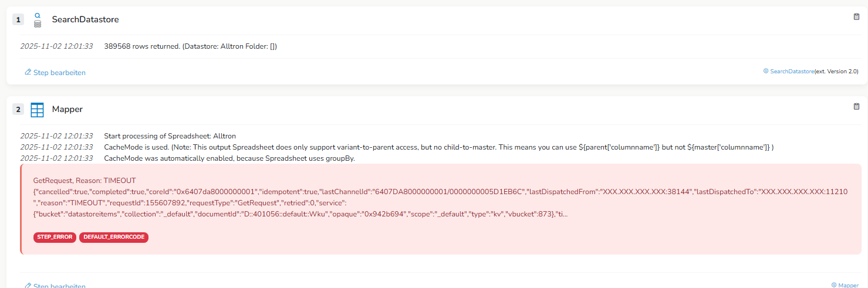Open Step bearbeiten link under Mapper step
Image resolution: width=868 pixels, height=288 pixels.
click(59, 286)
